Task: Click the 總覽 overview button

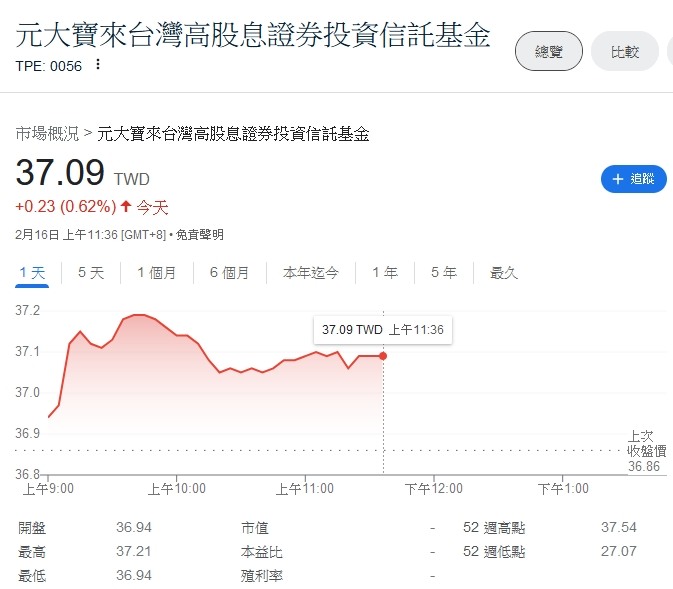Action: click(549, 51)
